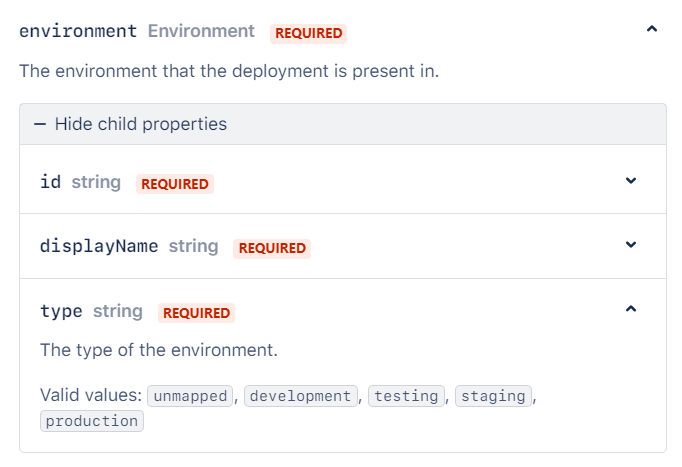The height and width of the screenshot is (467, 682).
Task: Collapse the type property chevron
Action: pos(631,309)
